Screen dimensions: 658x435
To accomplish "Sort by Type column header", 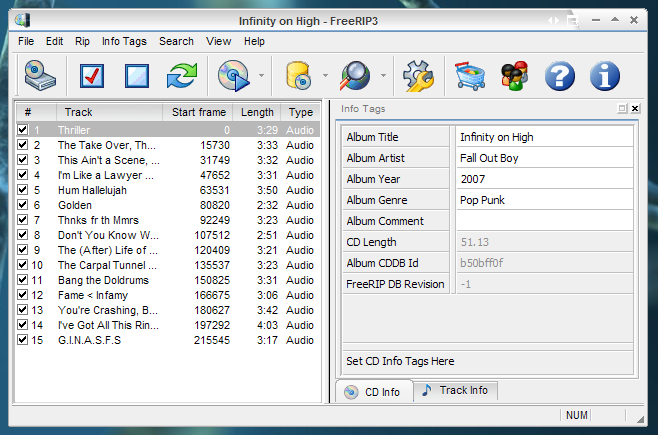I will click(x=300, y=112).
